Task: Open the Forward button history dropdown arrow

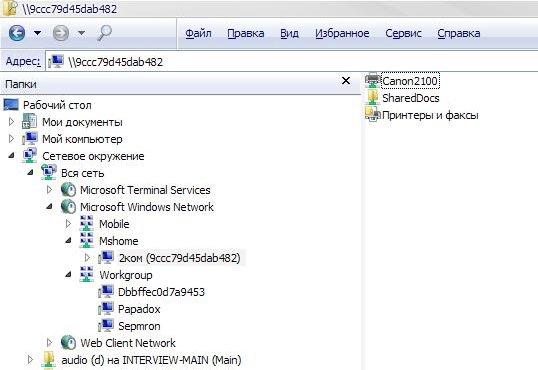Action: (x=81, y=33)
